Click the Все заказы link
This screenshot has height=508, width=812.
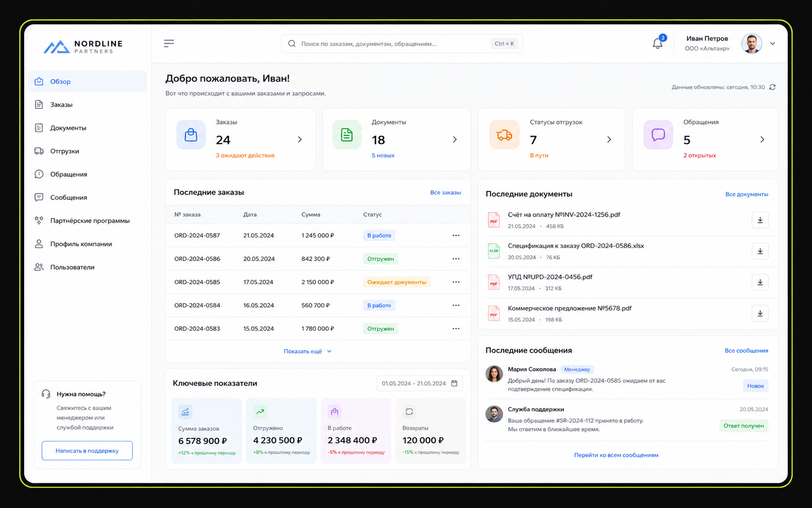445,193
